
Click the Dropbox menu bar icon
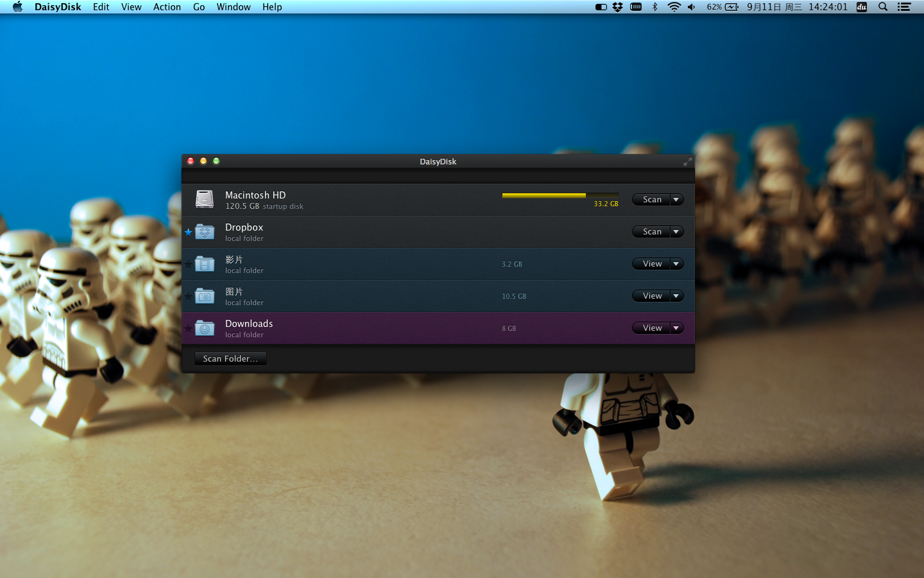618,7
